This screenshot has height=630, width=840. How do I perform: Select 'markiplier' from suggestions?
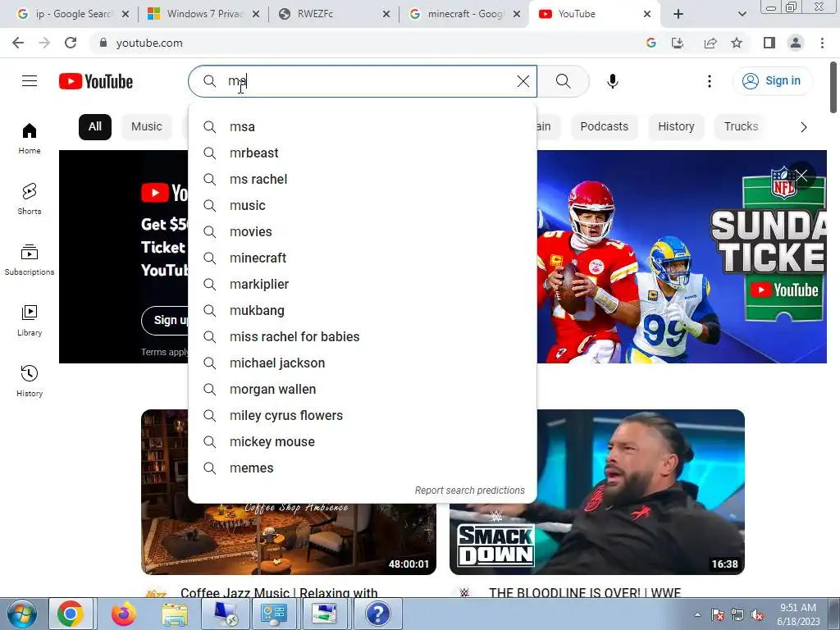(362, 285)
